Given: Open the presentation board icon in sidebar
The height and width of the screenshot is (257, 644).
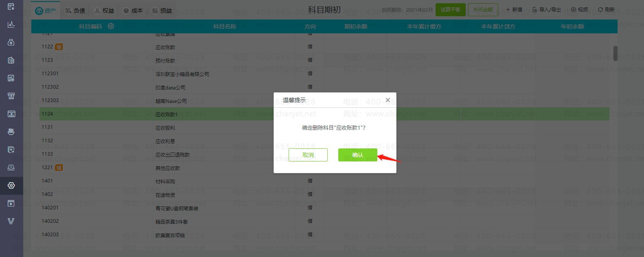Looking at the screenshot, I should point(11,114).
